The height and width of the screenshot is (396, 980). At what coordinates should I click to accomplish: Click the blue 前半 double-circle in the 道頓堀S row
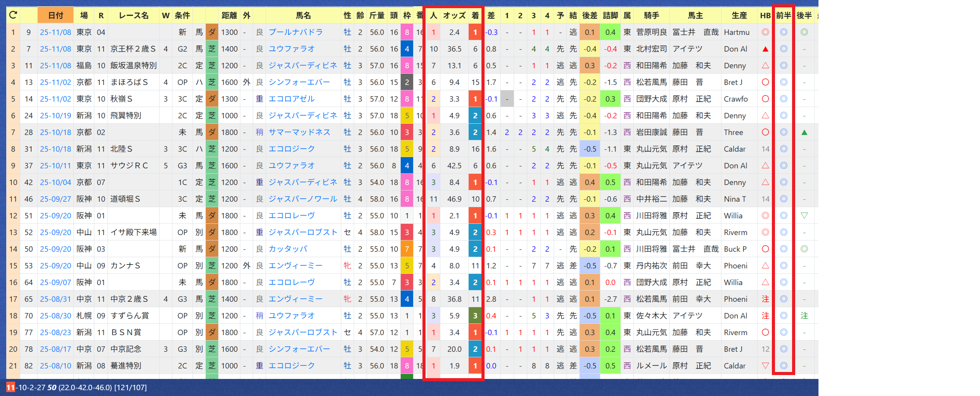pyautogui.click(x=784, y=199)
